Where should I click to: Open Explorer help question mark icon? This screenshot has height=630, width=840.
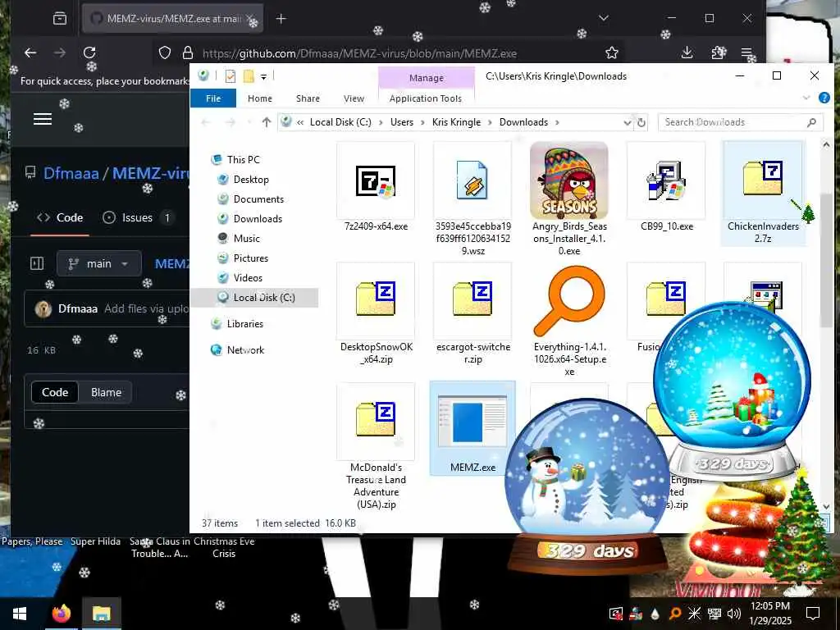pos(824,98)
